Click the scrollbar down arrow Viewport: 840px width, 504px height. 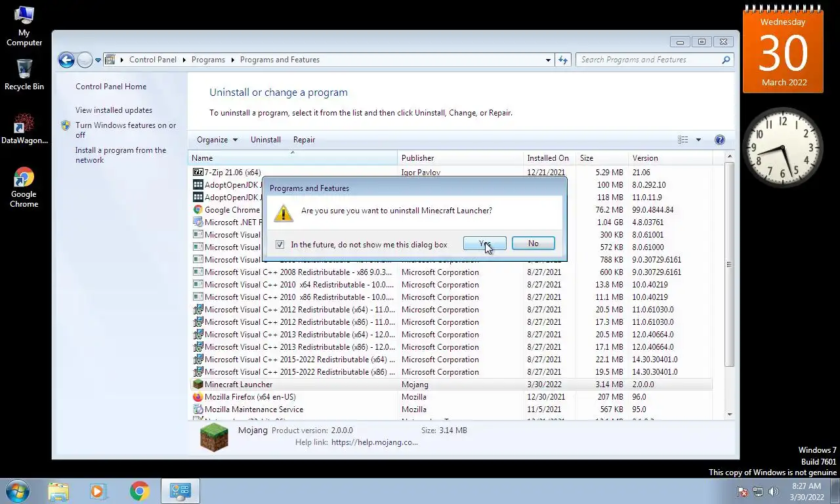tap(729, 415)
